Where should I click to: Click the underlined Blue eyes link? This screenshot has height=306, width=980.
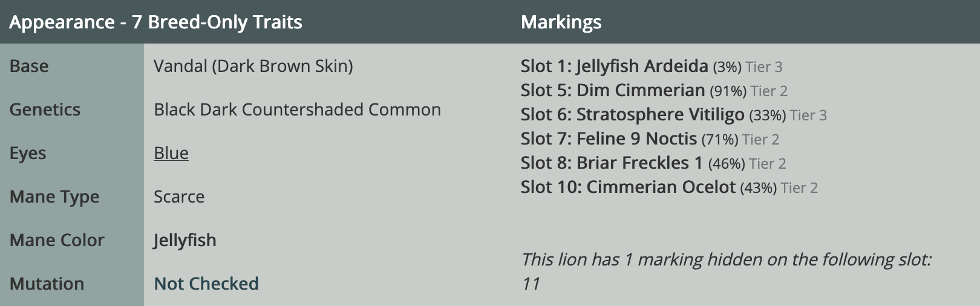[171, 154]
